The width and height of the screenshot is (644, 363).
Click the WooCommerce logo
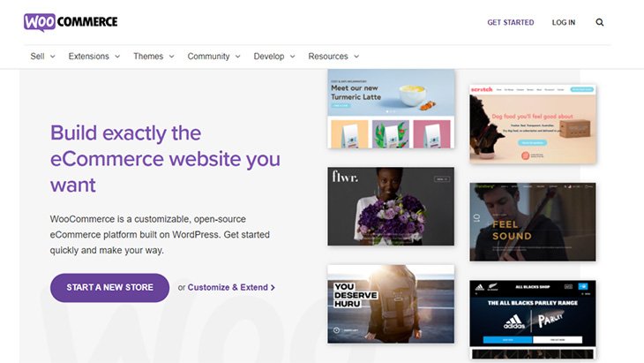[x=71, y=22]
